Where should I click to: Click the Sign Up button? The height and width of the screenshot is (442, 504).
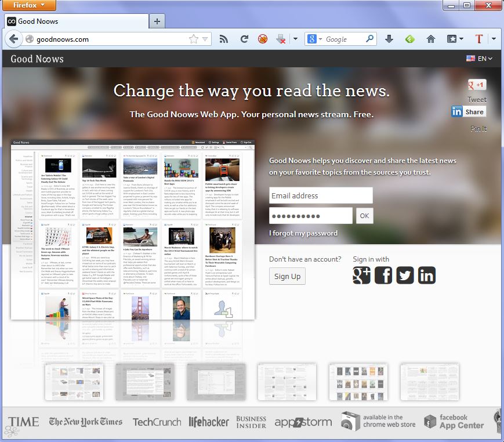pyautogui.click(x=287, y=277)
